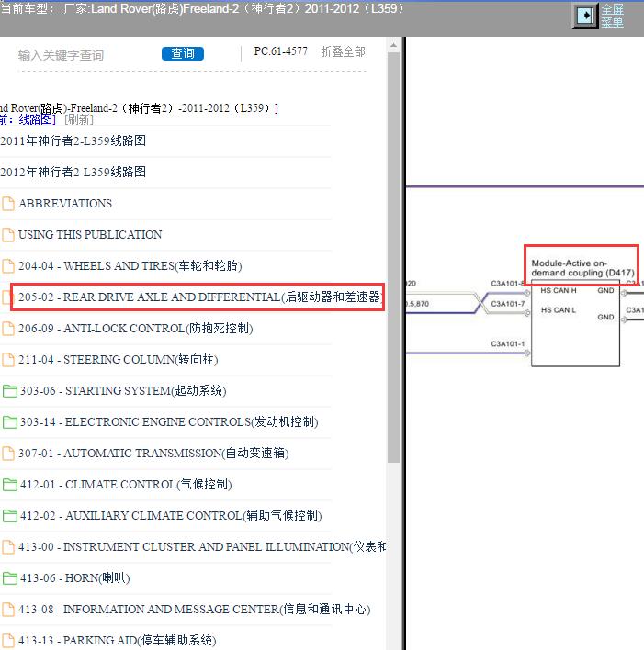This screenshot has width=644, height=650.
Task: Click the HS CAN L pin label
Action: pos(559,310)
